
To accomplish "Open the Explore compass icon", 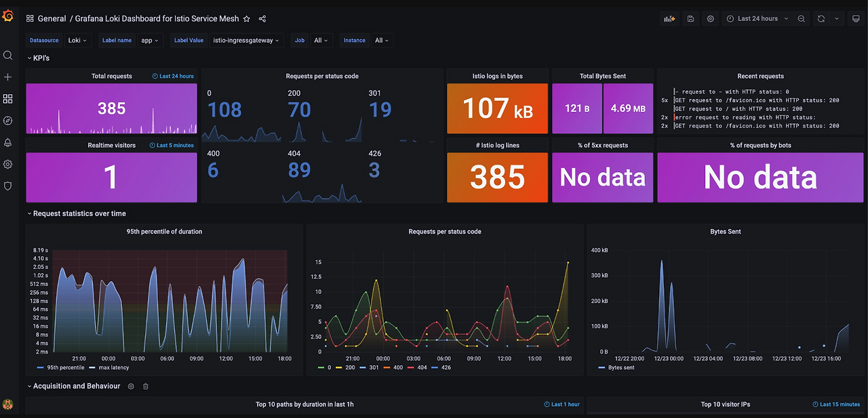I will click(x=8, y=121).
